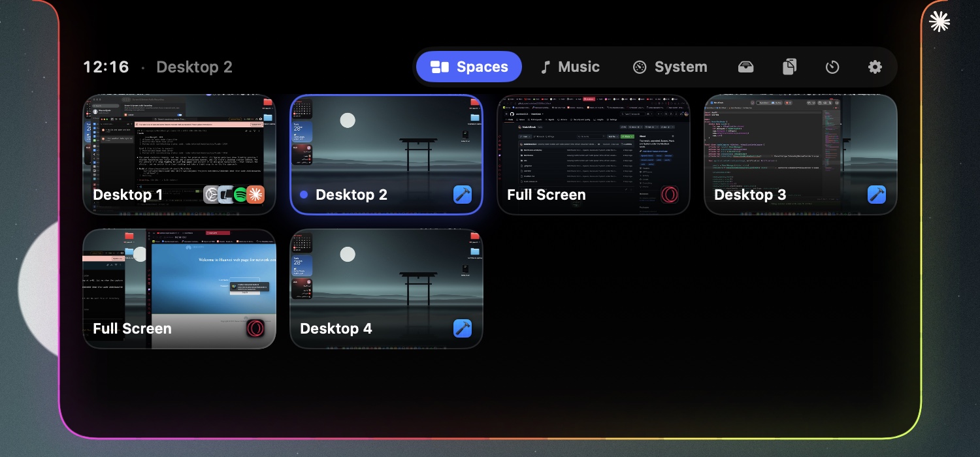Click the System Settings icon on Desktop 1
The image size is (980, 457).
[x=212, y=195]
